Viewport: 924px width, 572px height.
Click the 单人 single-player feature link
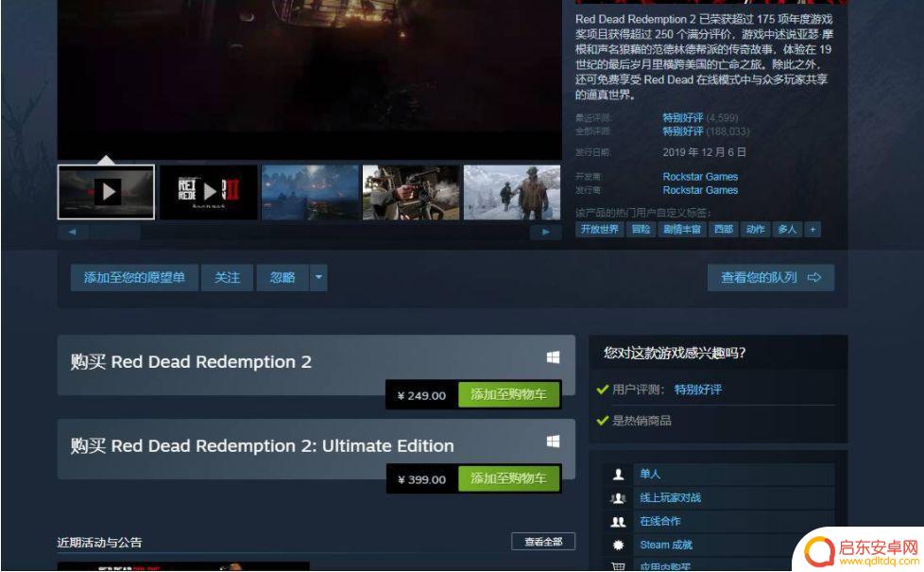pyautogui.click(x=650, y=474)
